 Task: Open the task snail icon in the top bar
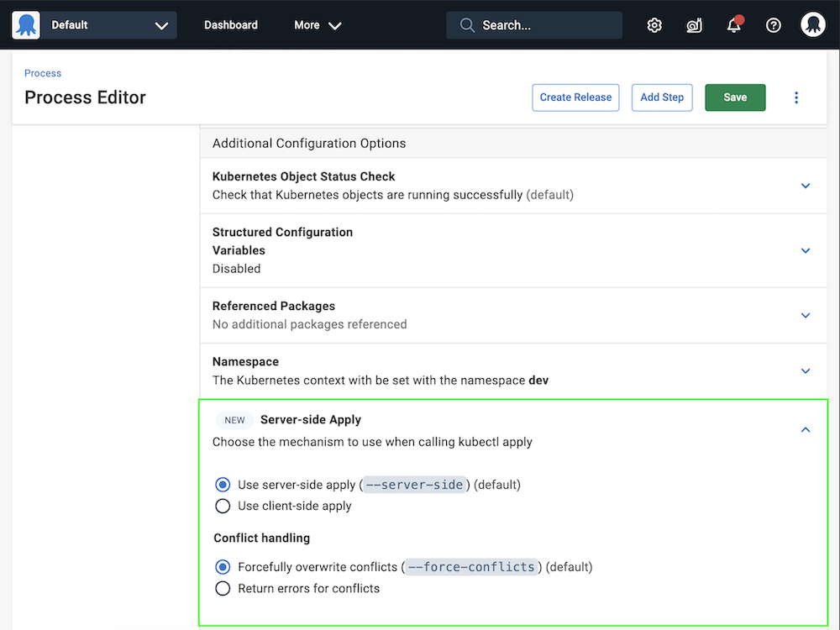tap(694, 25)
